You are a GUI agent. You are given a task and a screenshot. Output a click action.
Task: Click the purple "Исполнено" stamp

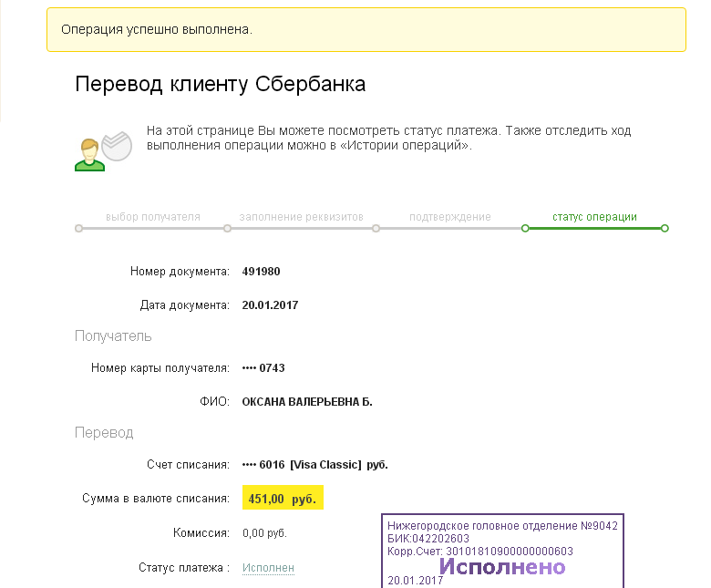[x=502, y=567]
